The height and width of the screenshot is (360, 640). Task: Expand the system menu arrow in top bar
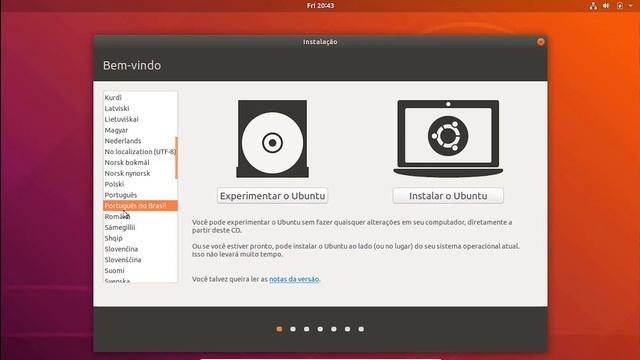(630, 6)
